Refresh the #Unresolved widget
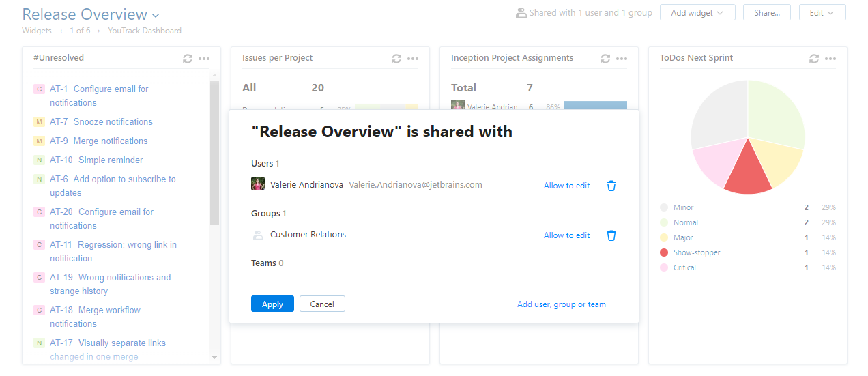Viewport: 868px width, 376px height. pyautogui.click(x=188, y=59)
